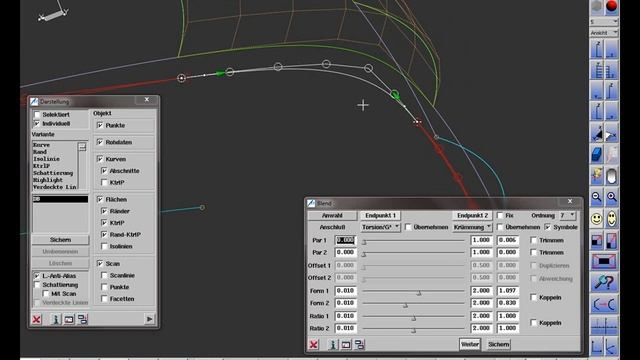Check the Fix checkbox in the Blend dialog
Image resolution: width=640 pixels, height=360 pixels.
pyautogui.click(x=500, y=215)
